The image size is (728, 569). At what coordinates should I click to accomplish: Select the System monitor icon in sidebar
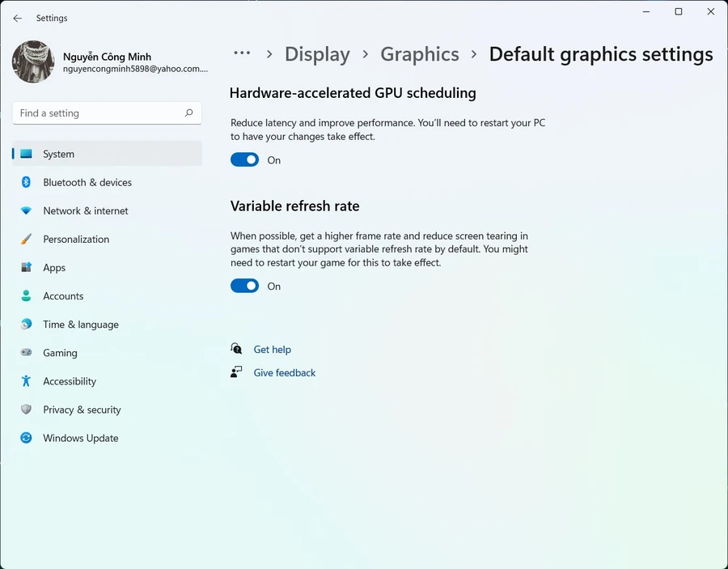[26, 154]
